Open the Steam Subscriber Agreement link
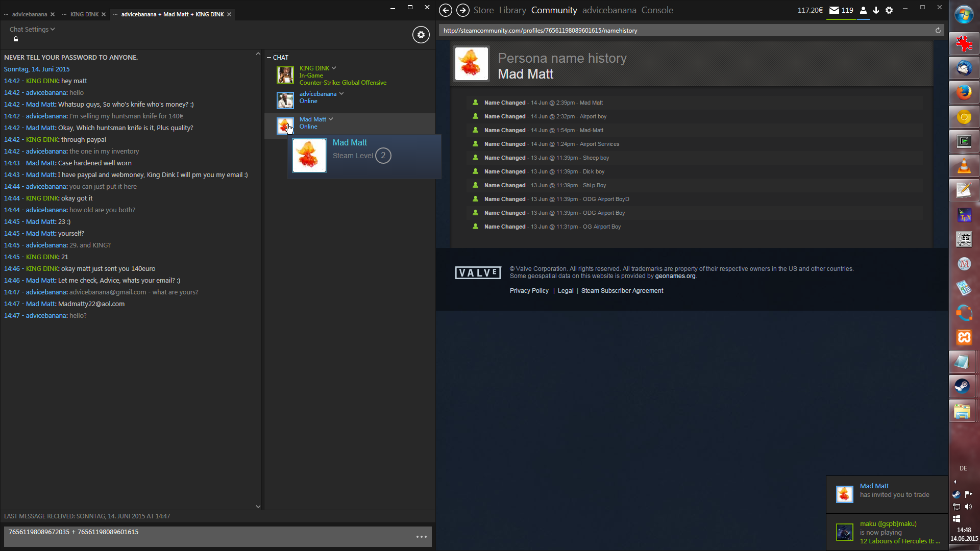The width and height of the screenshot is (980, 551). coord(622,291)
